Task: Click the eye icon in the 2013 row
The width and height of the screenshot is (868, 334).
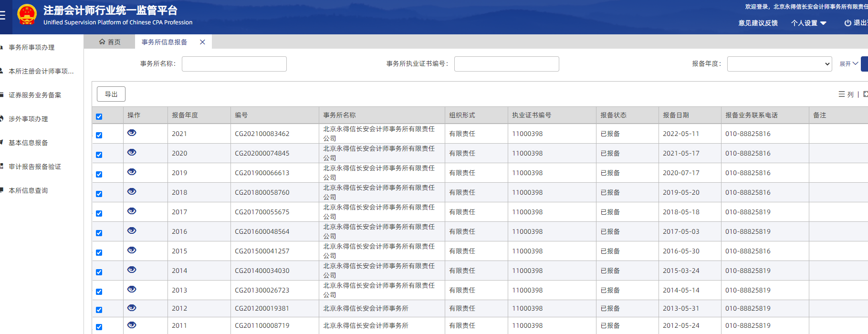Action: tap(132, 289)
